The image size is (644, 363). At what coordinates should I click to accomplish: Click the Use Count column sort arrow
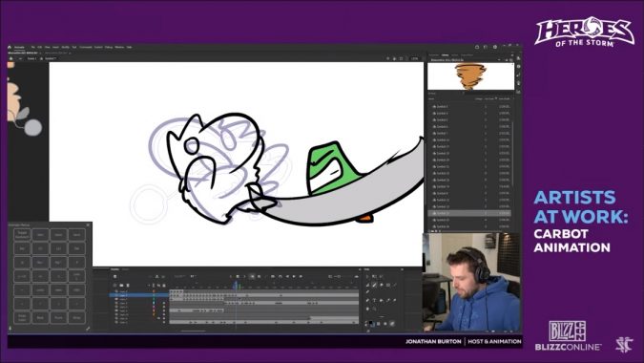click(496, 98)
